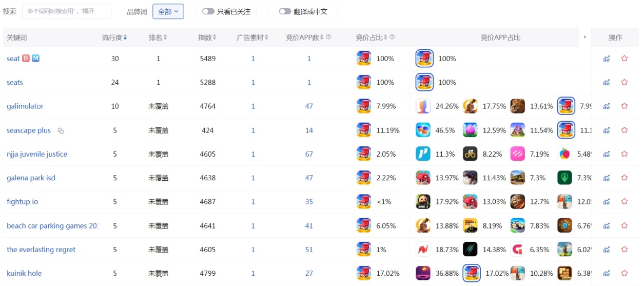This screenshot has width=644, height=286.
Task: Sort by 指数 column header
Action: [207, 37]
